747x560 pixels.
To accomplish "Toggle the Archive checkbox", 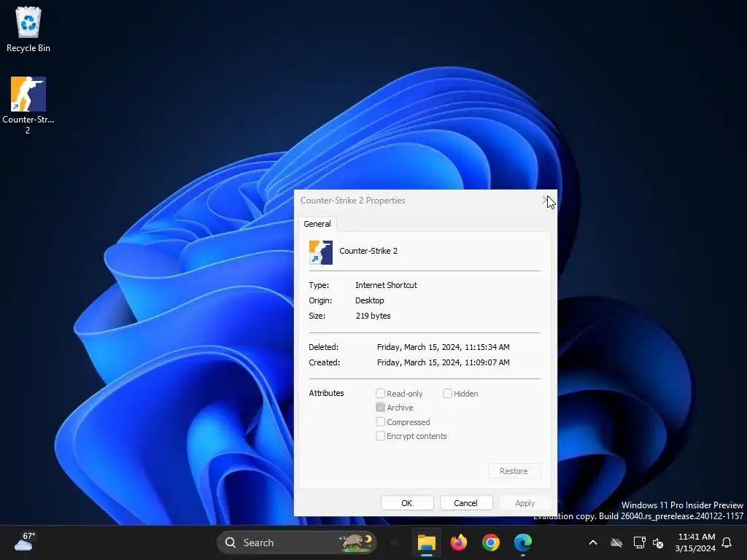I will [x=380, y=408].
